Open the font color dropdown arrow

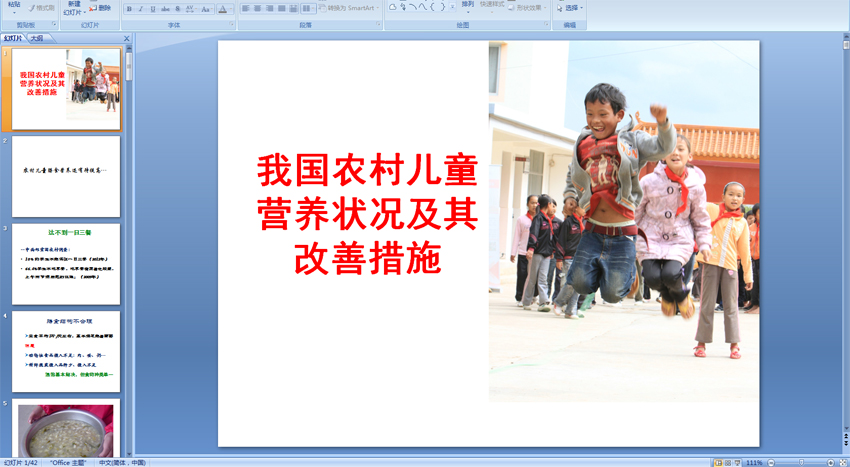pyautogui.click(x=231, y=9)
